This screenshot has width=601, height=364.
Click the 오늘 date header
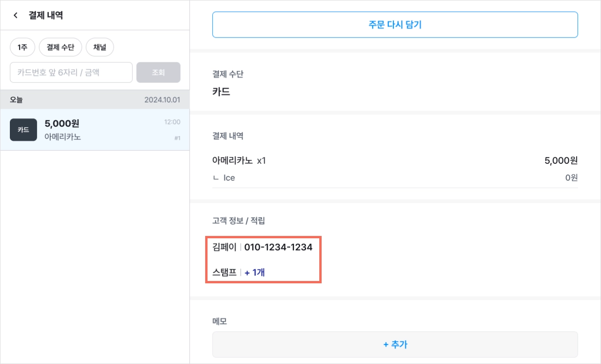[x=16, y=100]
